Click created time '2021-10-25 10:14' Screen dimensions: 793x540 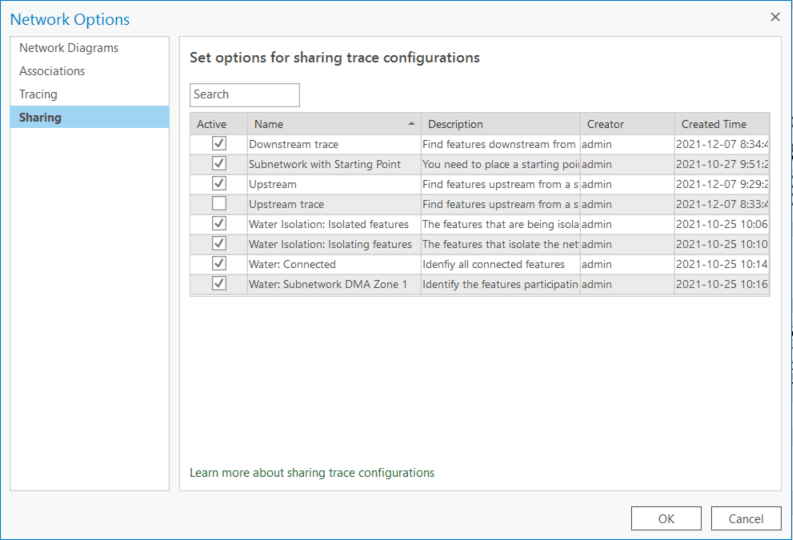pyautogui.click(x=722, y=264)
